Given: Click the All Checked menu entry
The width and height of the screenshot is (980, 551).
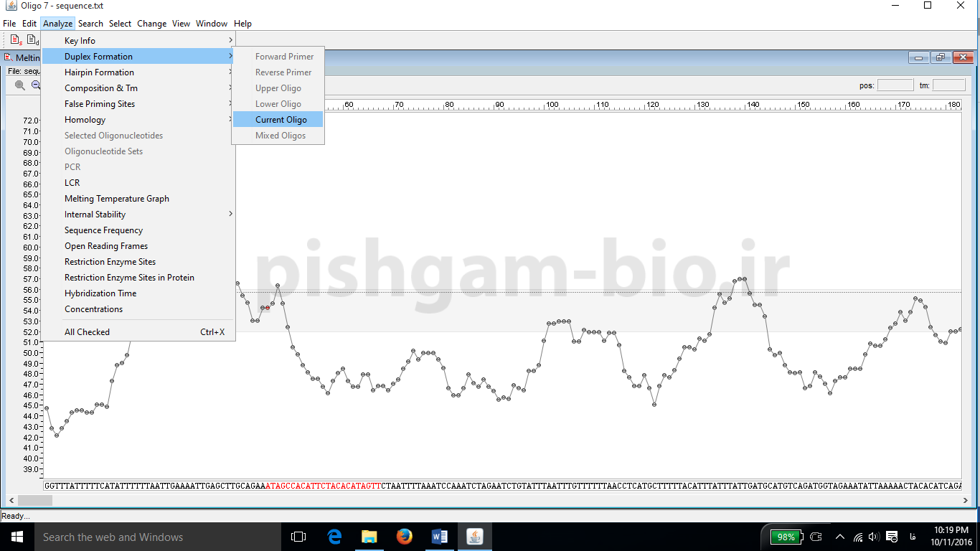Looking at the screenshot, I should pyautogui.click(x=88, y=332).
